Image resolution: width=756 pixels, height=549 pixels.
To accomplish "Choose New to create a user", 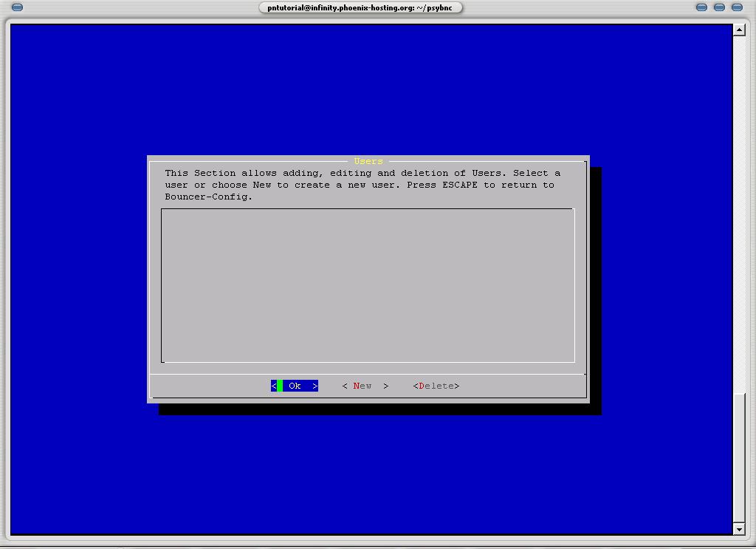I will [x=365, y=386].
